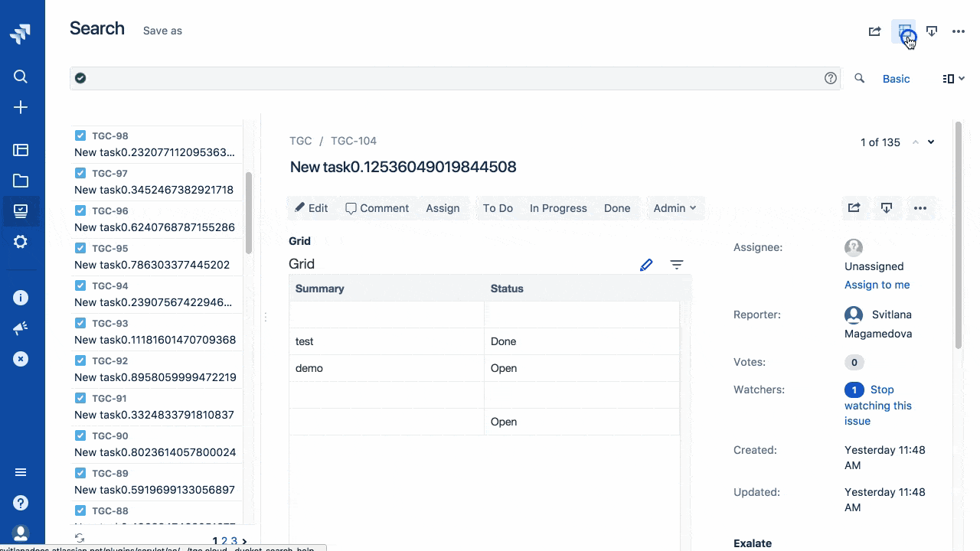Select the Dashboards icon in the sidebar

(x=21, y=150)
